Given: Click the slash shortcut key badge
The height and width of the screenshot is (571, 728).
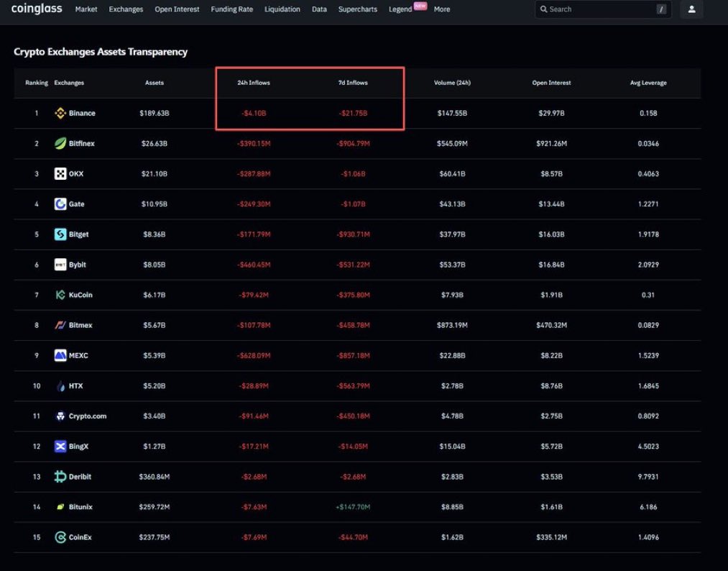Looking at the screenshot, I should (661, 9).
